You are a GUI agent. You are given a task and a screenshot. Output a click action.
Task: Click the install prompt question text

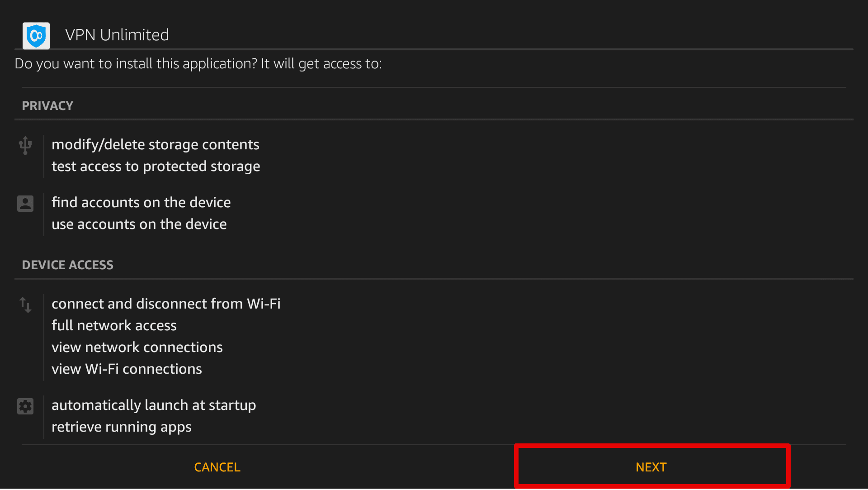click(x=198, y=64)
